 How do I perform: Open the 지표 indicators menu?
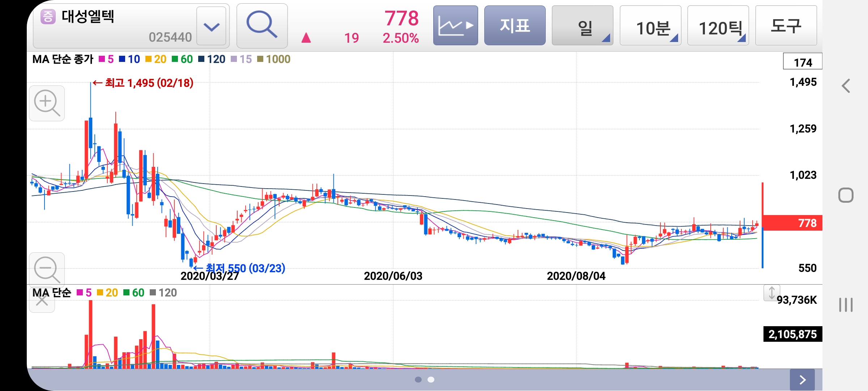[x=515, y=25]
